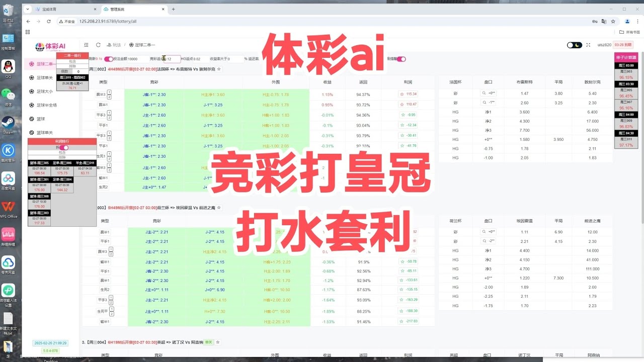Image resolution: width=644 pixels, height=362 pixels.
Task: Open QQ desktop shortcut
Action: click(x=8, y=69)
